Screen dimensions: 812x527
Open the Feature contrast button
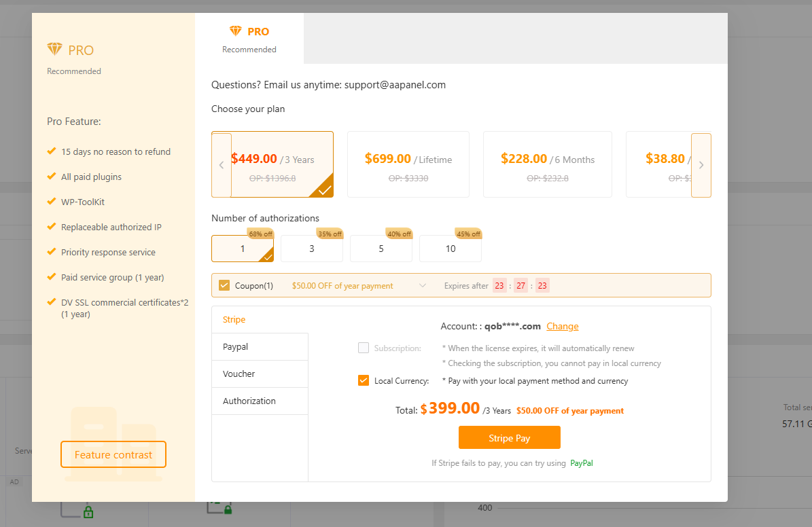point(113,454)
